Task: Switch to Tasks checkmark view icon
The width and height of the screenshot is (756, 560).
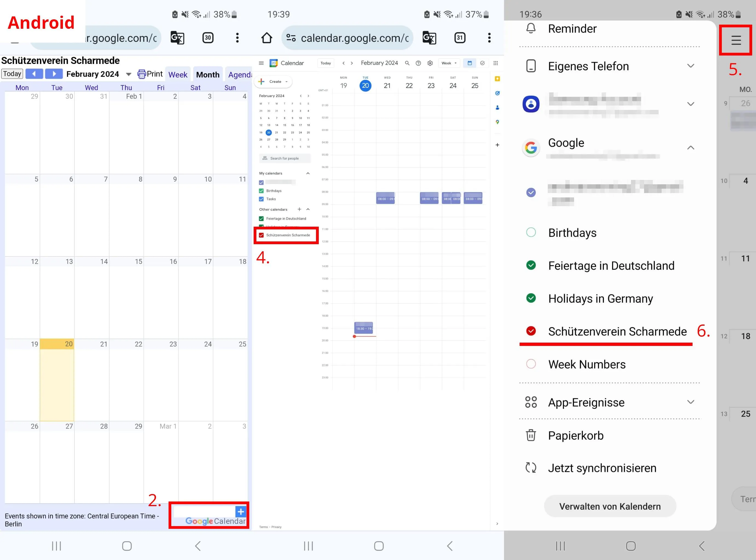Action: tap(482, 63)
